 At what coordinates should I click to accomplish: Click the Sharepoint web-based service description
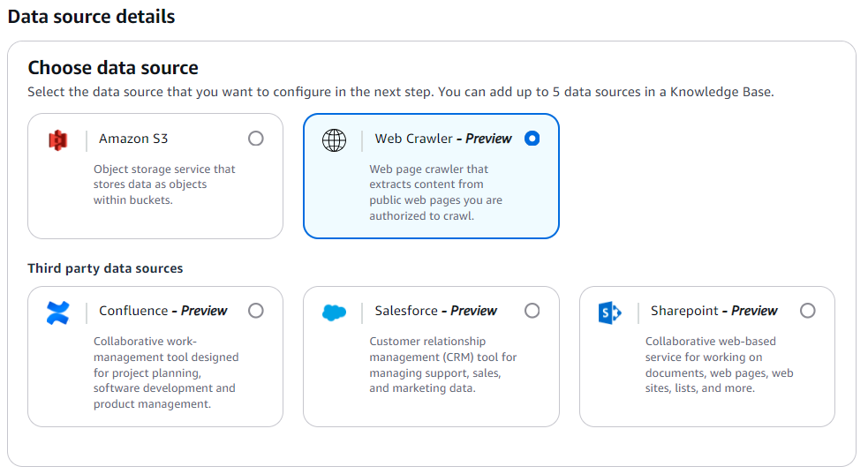click(x=719, y=365)
